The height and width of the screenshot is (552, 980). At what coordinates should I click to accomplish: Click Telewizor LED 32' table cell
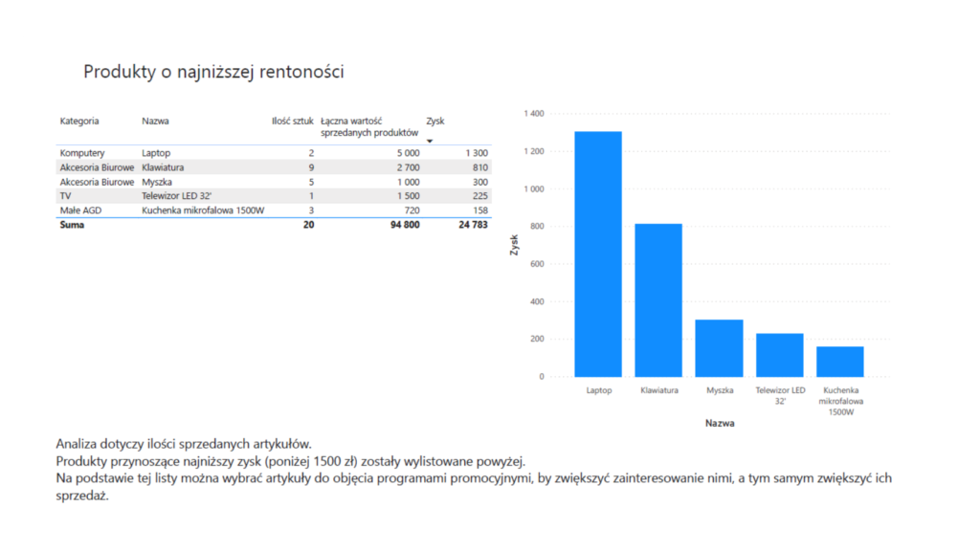tap(176, 196)
